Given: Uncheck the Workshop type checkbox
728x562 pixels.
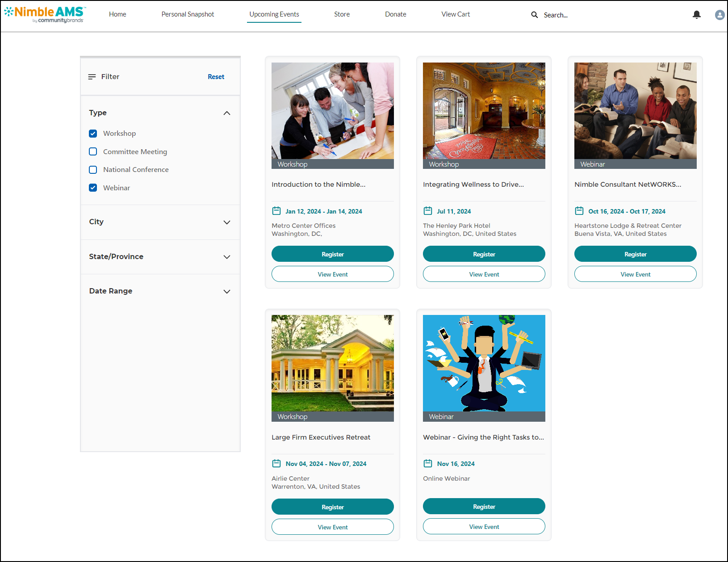Looking at the screenshot, I should [x=93, y=134].
